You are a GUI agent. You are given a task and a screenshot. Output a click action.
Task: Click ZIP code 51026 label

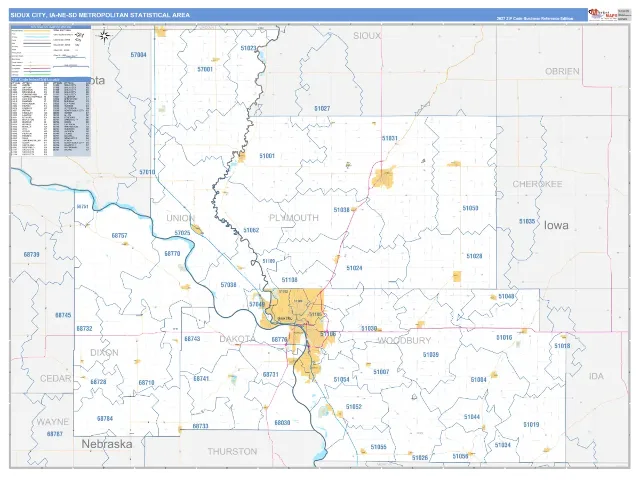coord(420,458)
